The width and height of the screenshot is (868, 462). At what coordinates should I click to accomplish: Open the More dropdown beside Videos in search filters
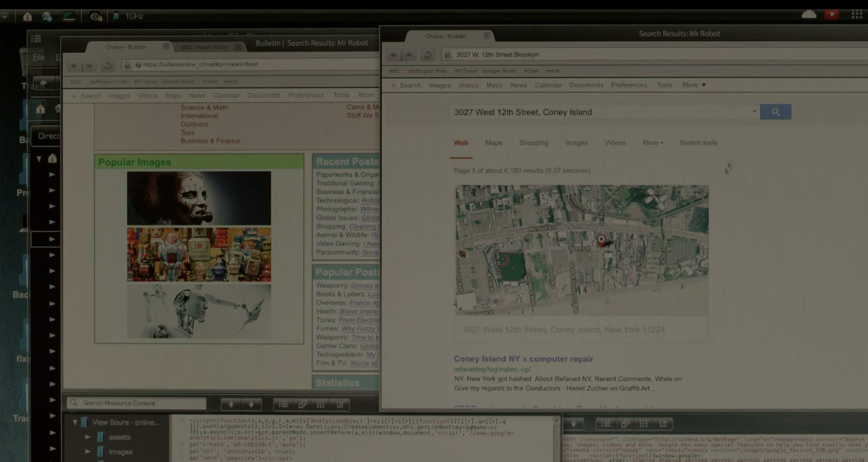[x=652, y=143]
